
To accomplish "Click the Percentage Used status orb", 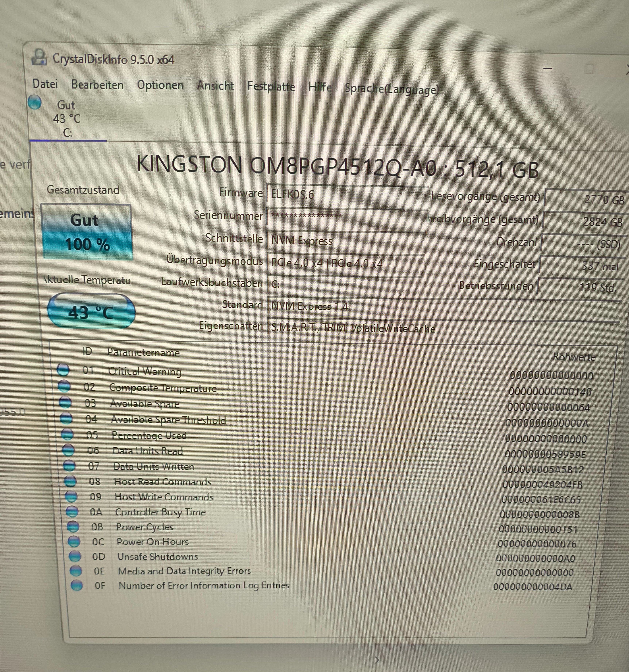I will [x=67, y=434].
